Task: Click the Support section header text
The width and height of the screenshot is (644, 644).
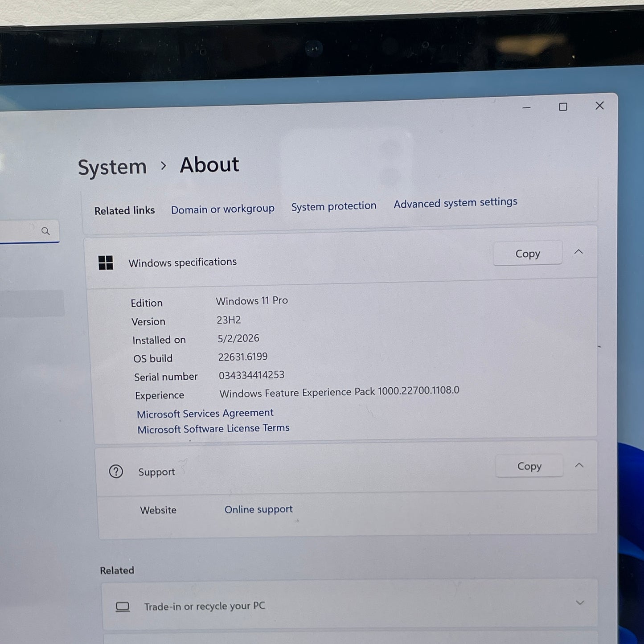Action: point(156,472)
